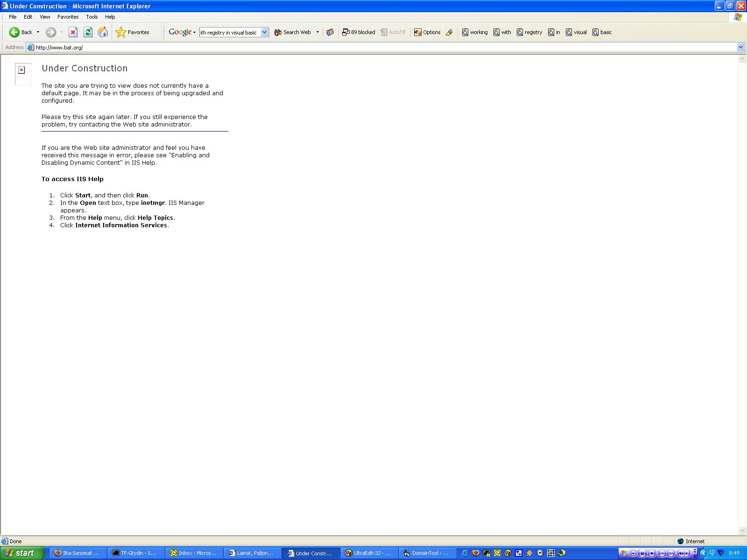Expand the Google search history dropdown

point(264,32)
